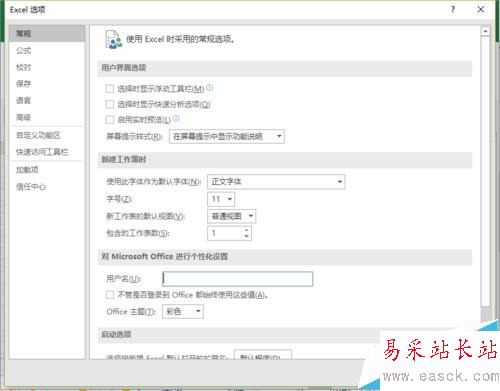Click the 使用此字体作为默认字体 label
Screen dimensions: 500x391
[154, 182]
